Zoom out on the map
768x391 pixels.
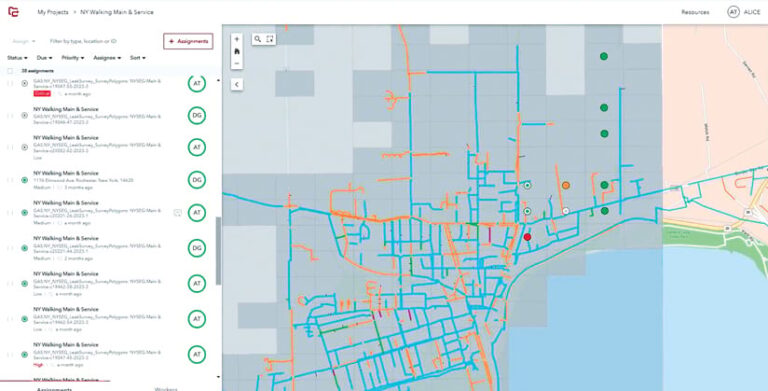pos(237,64)
